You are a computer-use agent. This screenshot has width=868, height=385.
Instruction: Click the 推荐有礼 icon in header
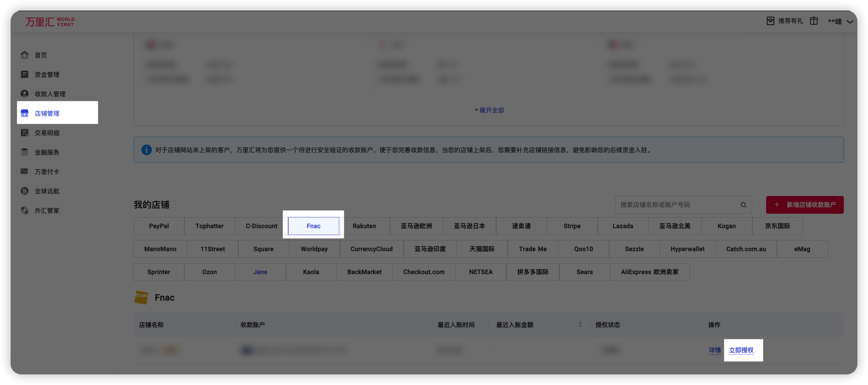[x=770, y=21]
